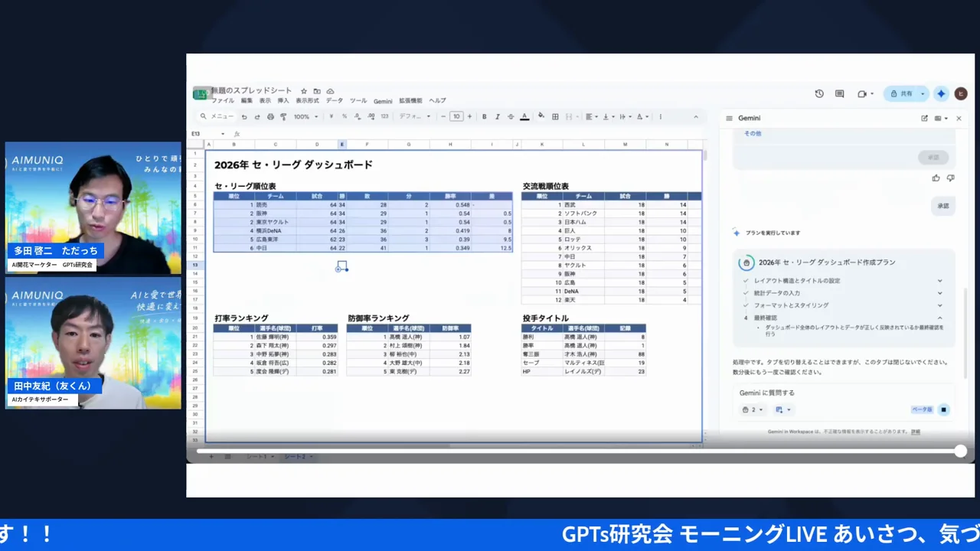
Task: Click the font size field showing 10
Action: click(x=456, y=117)
